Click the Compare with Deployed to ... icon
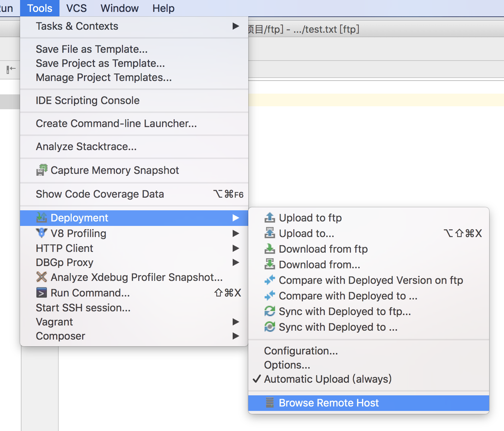 [269, 296]
